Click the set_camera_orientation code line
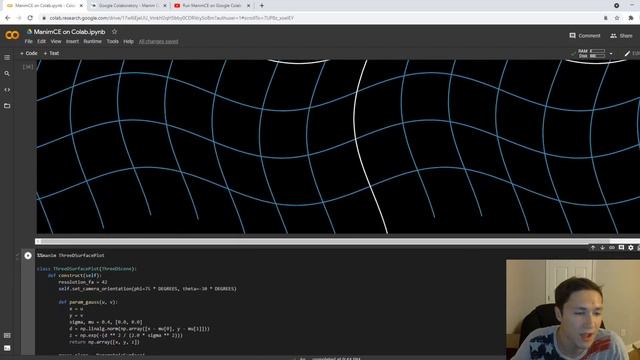The width and height of the screenshot is (640, 360). click(147, 289)
